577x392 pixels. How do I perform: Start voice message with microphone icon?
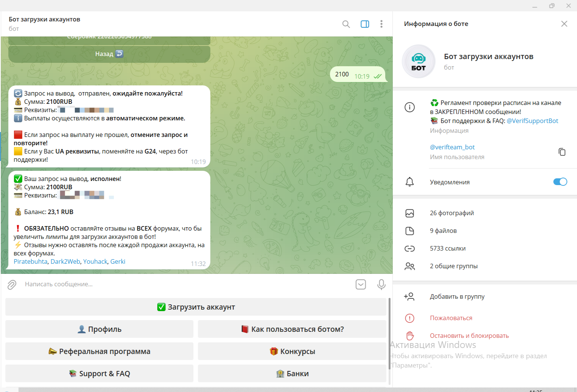tap(381, 284)
